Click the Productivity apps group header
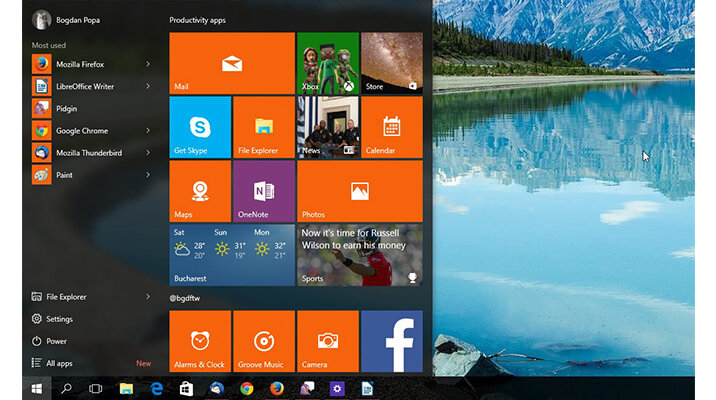716x400 pixels. click(x=197, y=20)
